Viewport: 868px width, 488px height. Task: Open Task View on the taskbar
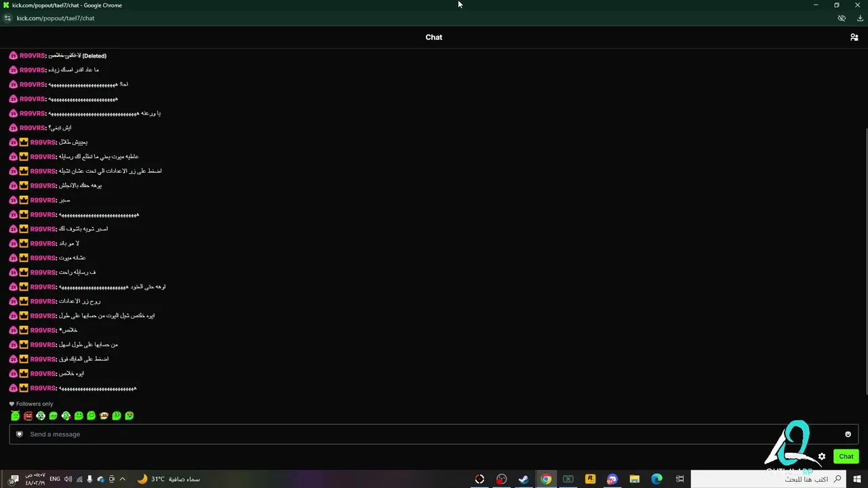(x=679, y=479)
